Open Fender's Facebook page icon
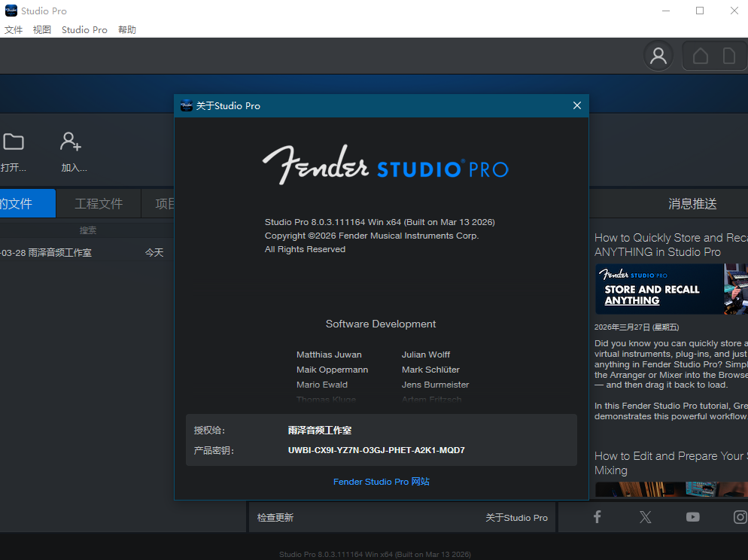 597,517
